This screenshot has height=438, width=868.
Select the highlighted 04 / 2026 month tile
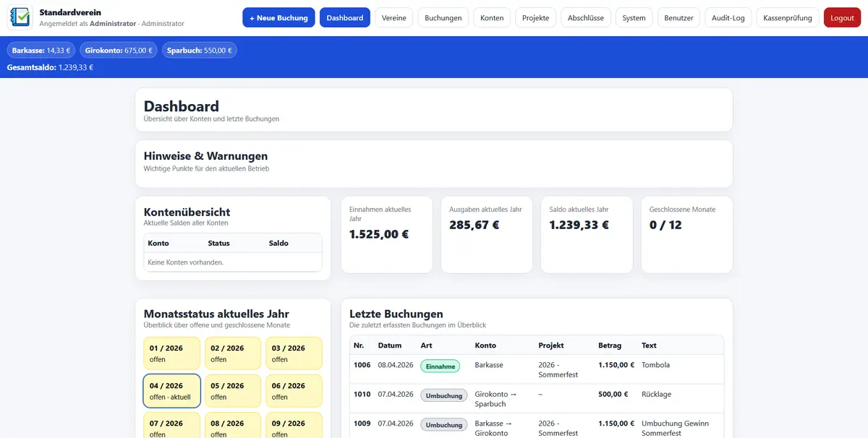click(171, 390)
